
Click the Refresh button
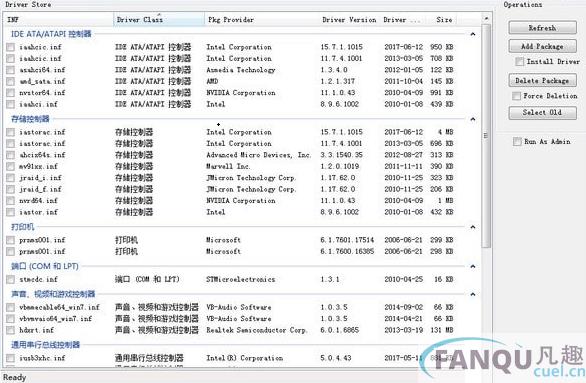pos(542,28)
